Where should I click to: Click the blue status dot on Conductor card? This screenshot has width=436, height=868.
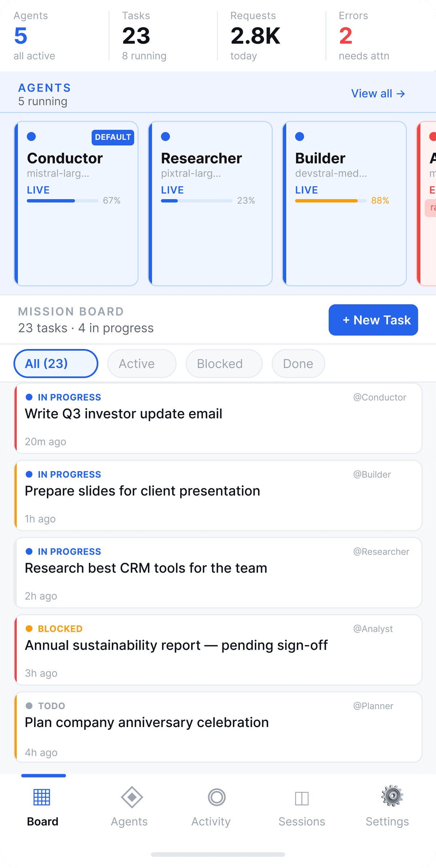coord(32,137)
